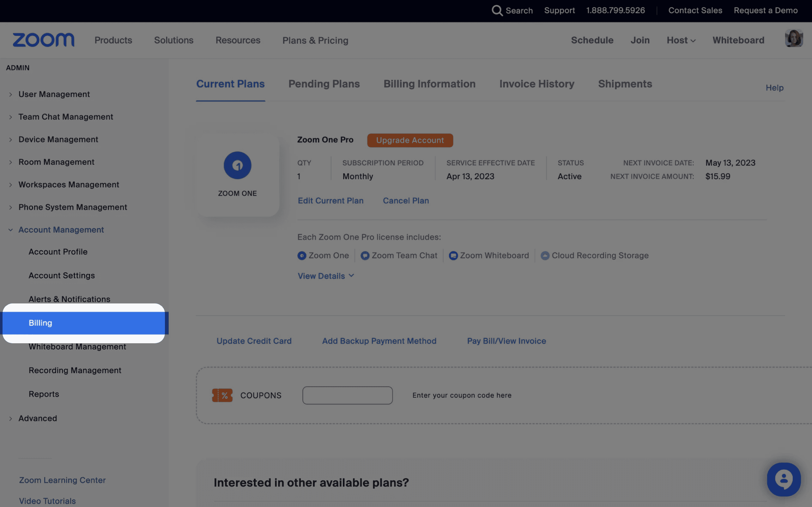Switch to the Invoice History tab
Image resolution: width=812 pixels, height=507 pixels.
[536, 84]
